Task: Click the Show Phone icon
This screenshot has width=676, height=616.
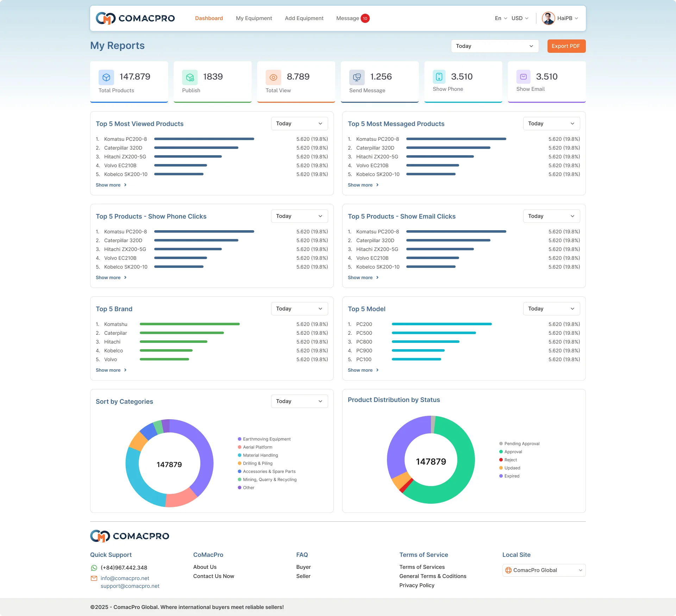Action: click(x=439, y=76)
